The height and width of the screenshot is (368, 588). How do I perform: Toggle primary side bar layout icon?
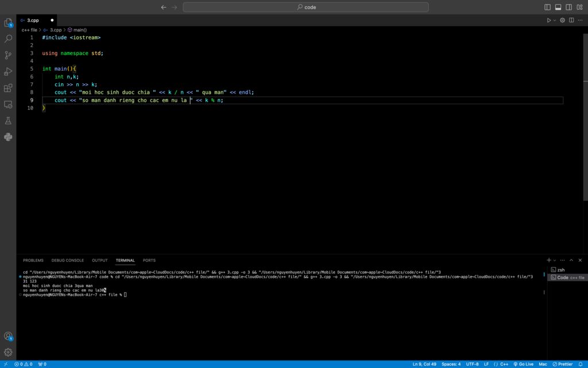click(547, 7)
